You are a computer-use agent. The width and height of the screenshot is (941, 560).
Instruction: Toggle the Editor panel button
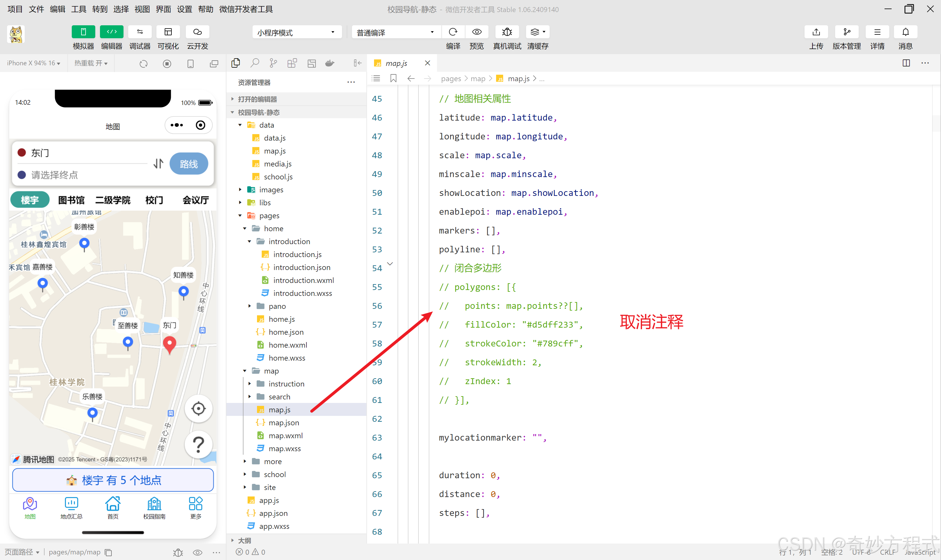click(111, 32)
